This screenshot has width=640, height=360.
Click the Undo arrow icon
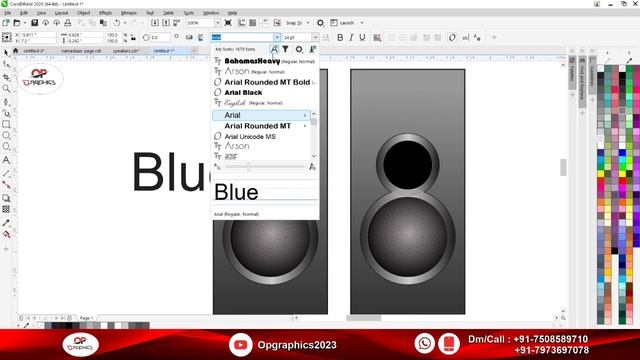pyautogui.click(x=117, y=23)
